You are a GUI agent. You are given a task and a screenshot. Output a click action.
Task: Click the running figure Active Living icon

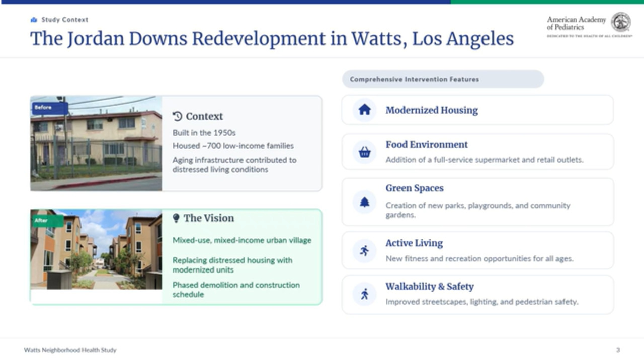coord(364,250)
